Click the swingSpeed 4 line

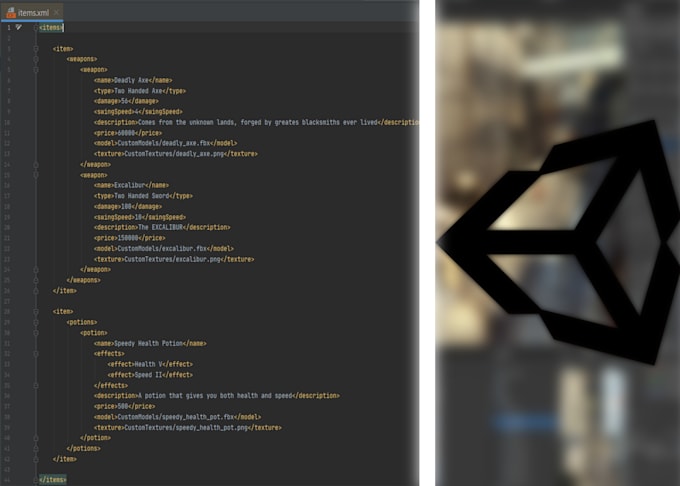[x=138, y=112]
